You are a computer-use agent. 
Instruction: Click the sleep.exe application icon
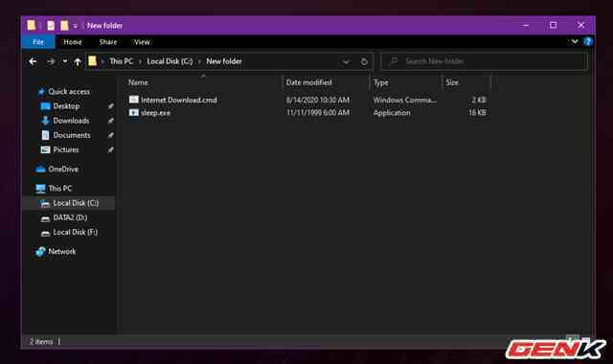(134, 113)
